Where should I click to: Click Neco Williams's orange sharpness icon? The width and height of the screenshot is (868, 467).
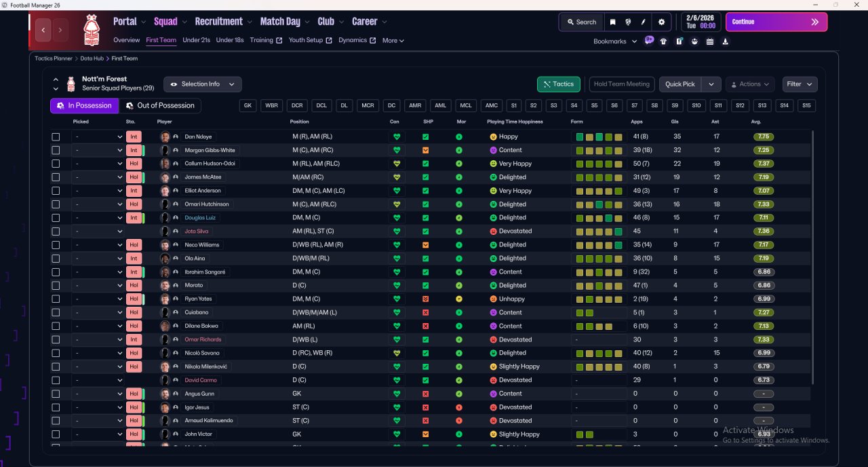[425, 245]
